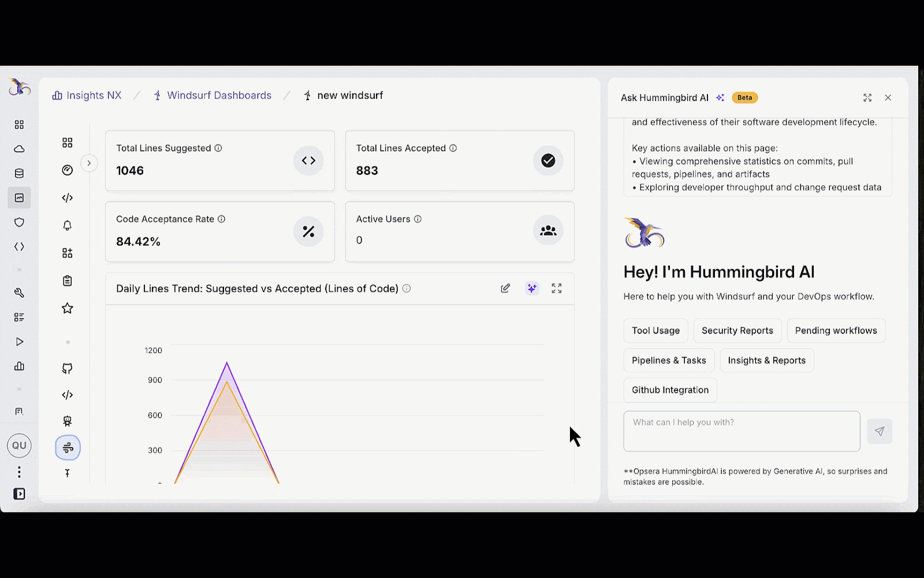Select the highlighted Windsurf wind icon
Viewport: 924px width, 578px height.
(68, 448)
